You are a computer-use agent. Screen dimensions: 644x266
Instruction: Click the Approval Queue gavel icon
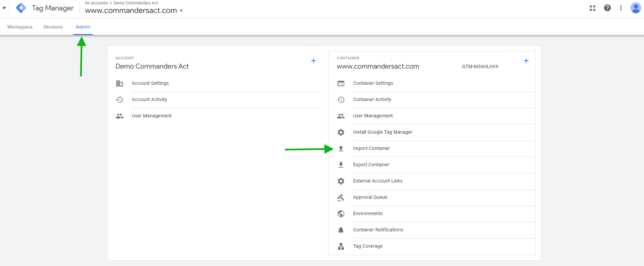coord(341,197)
